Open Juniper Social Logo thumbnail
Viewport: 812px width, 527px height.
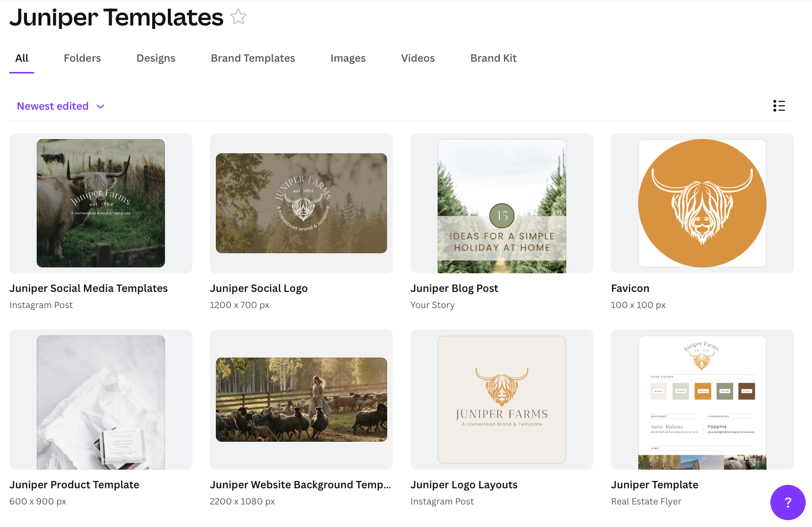(x=302, y=203)
